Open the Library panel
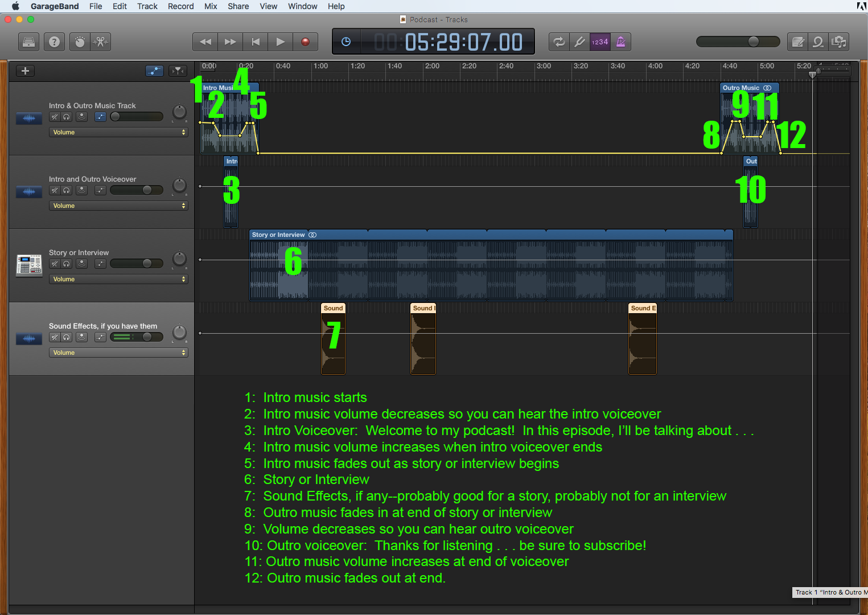 point(28,42)
